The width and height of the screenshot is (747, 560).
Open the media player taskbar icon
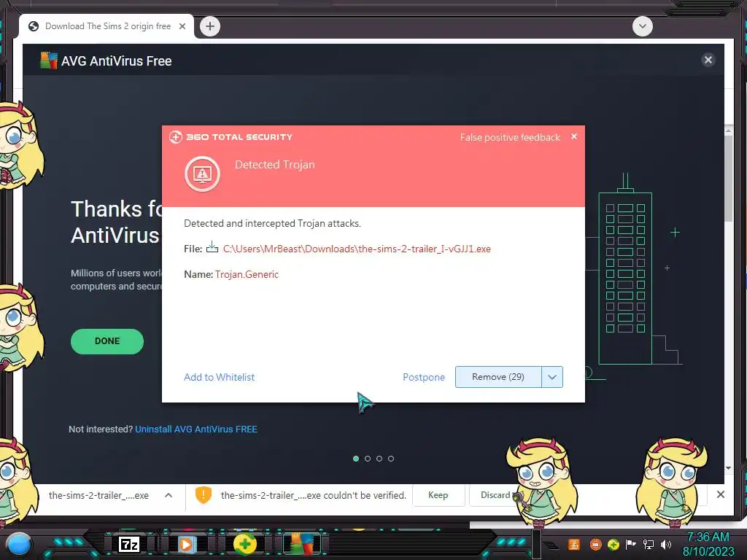click(186, 544)
